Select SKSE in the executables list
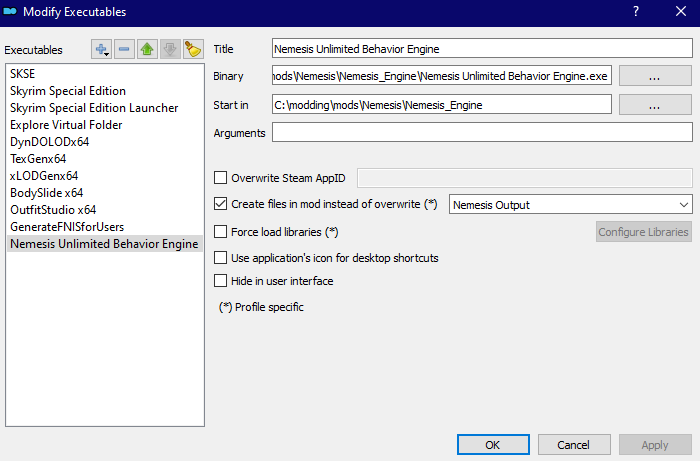Image resolution: width=700 pixels, height=461 pixels. (104, 74)
